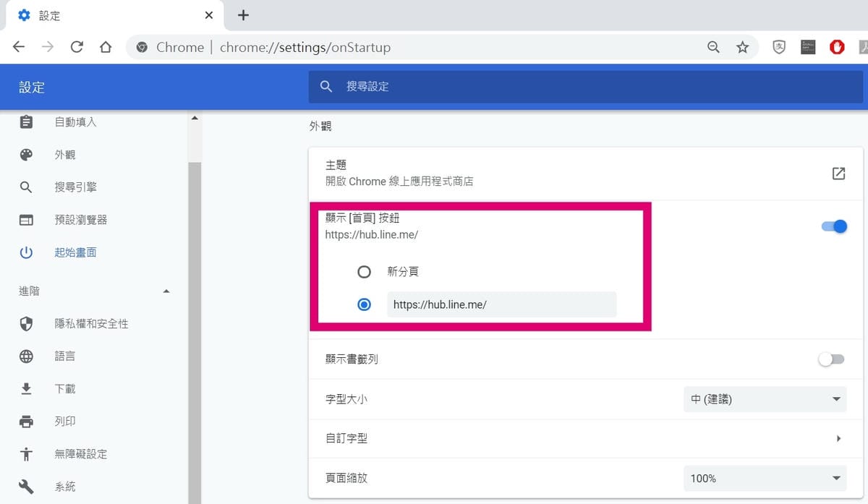Image resolution: width=868 pixels, height=504 pixels.
Task: Turn off the 顯示 [首頁] 按鈕 switch
Action: point(834,226)
